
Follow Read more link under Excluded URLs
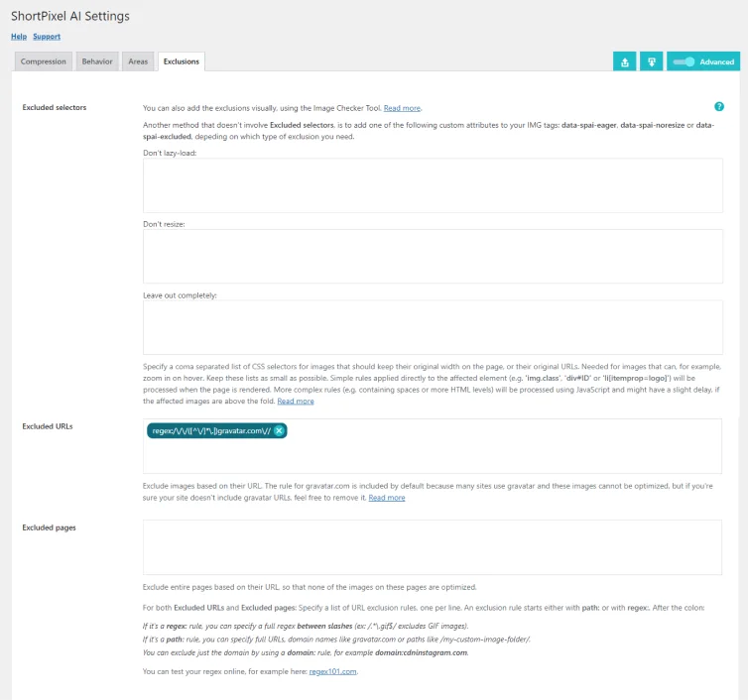tap(387, 498)
